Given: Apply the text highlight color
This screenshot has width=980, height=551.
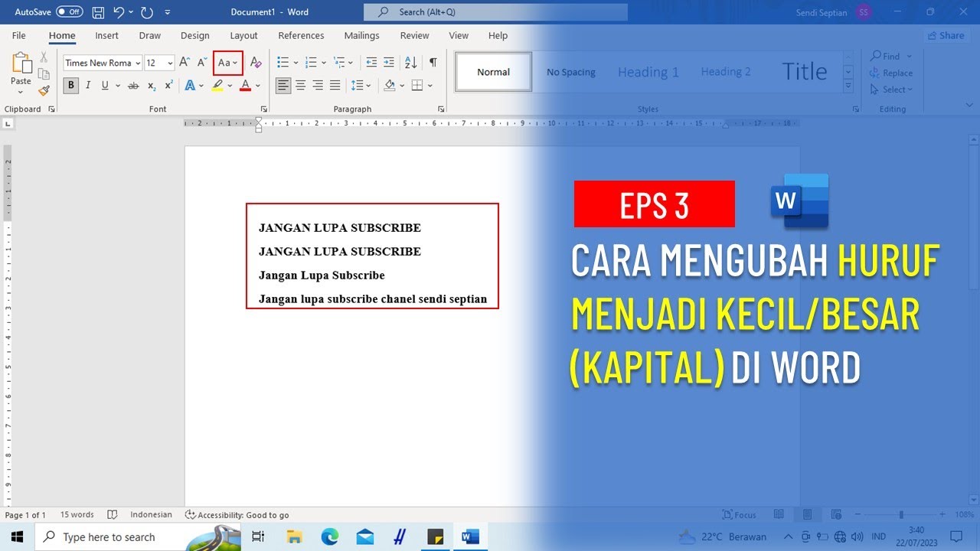Looking at the screenshot, I should pos(218,86).
